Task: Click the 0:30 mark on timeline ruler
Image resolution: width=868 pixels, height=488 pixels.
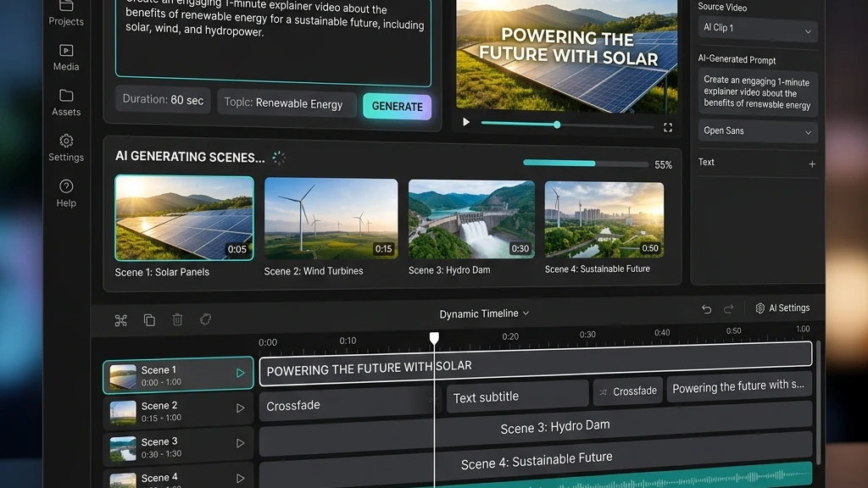Action: pyautogui.click(x=587, y=335)
